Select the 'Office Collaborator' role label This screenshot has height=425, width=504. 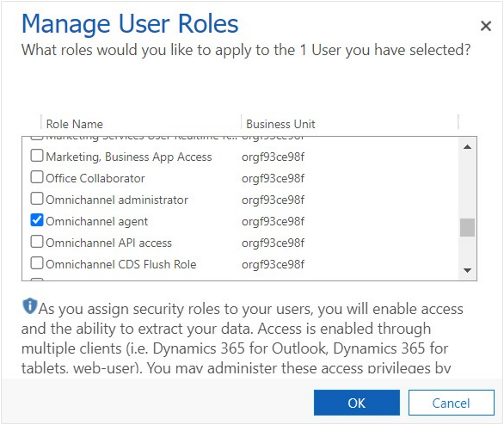tap(95, 179)
